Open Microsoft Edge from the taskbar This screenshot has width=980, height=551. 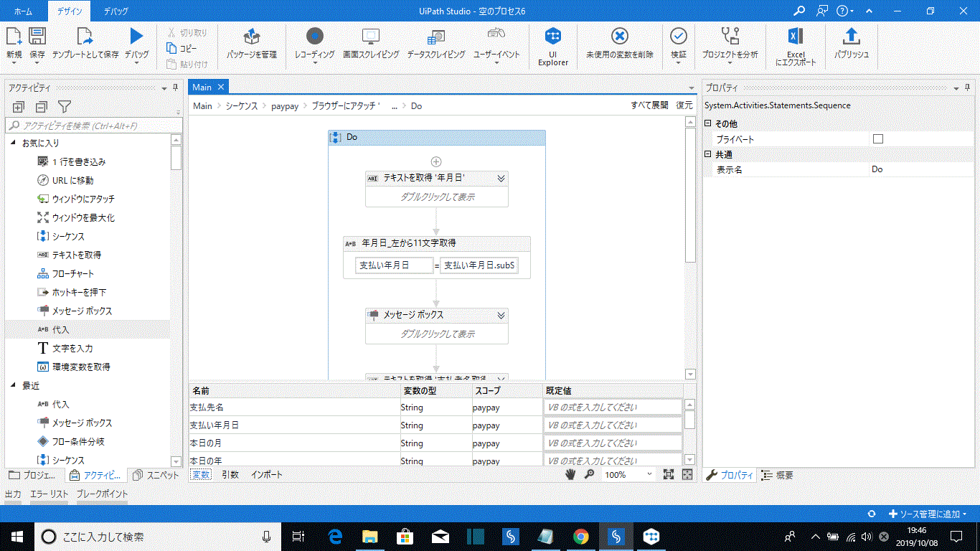click(x=335, y=536)
